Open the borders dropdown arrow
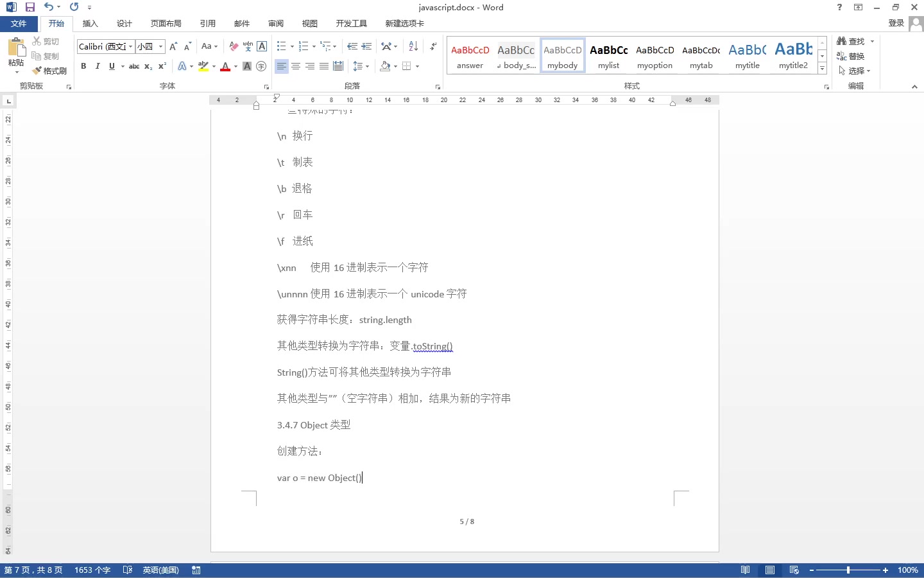The width and height of the screenshot is (924, 578). click(417, 66)
